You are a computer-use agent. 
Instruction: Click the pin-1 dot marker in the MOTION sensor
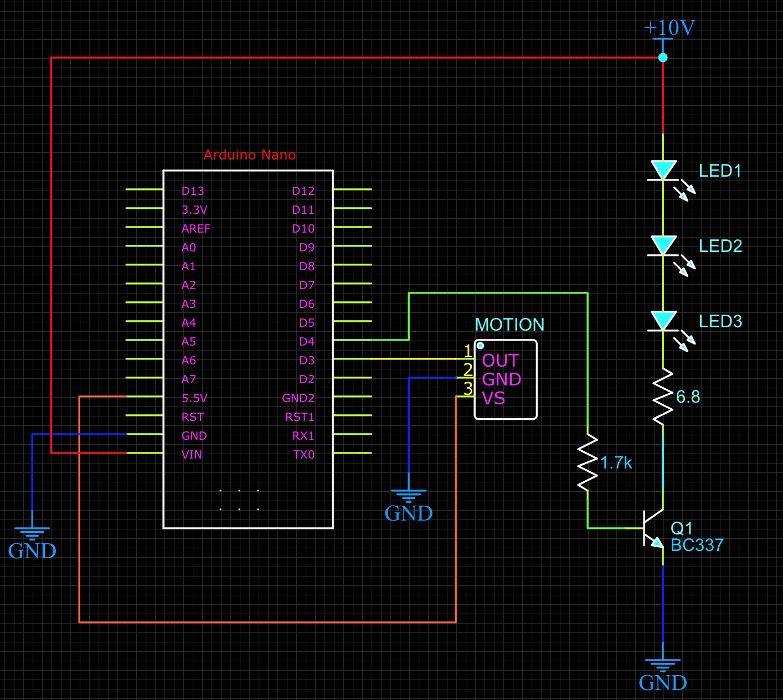tap(480, 346)
